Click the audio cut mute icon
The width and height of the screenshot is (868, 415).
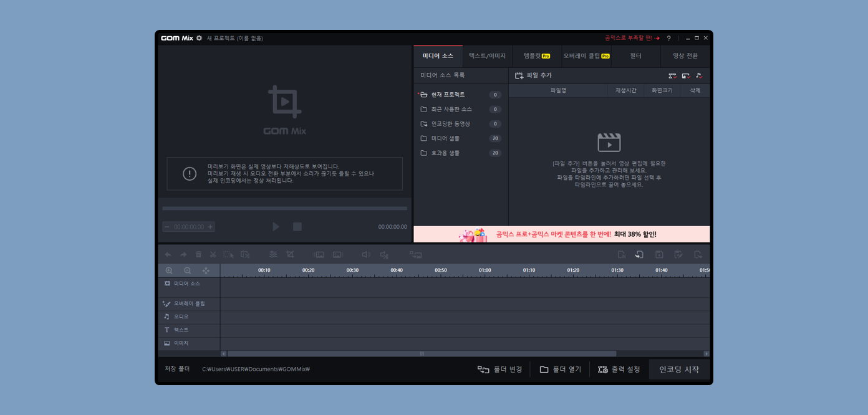click(x=384, y=254)
